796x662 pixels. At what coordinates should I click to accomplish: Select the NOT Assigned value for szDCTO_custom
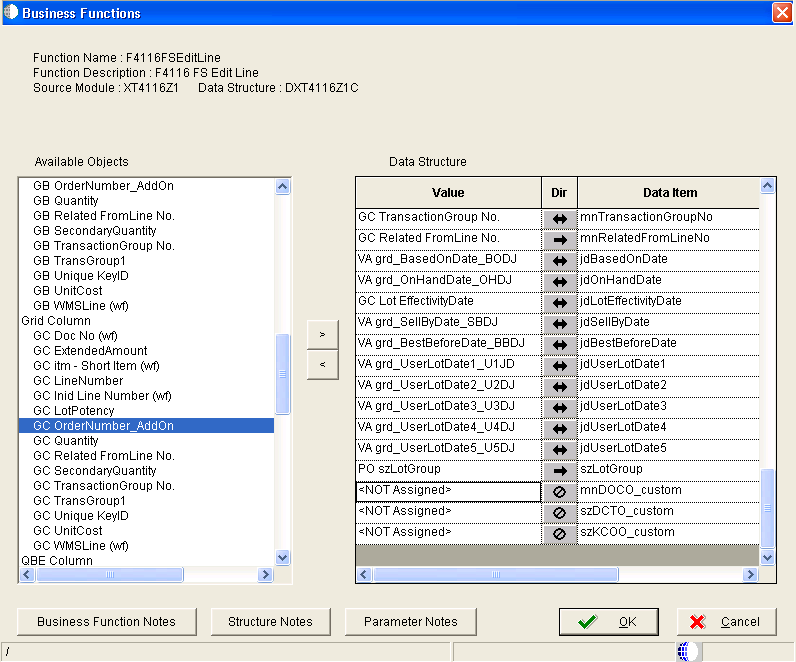pyautogui.click(x=448, y=513)
